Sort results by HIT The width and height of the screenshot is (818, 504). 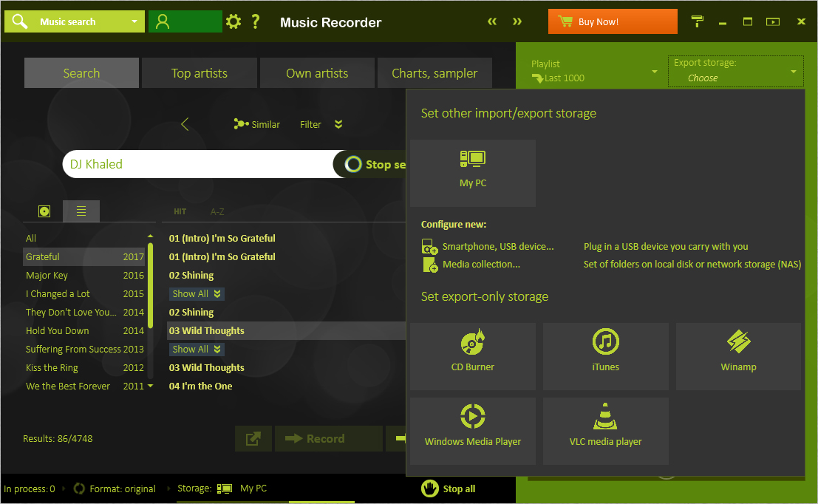(x=180, y=212)
